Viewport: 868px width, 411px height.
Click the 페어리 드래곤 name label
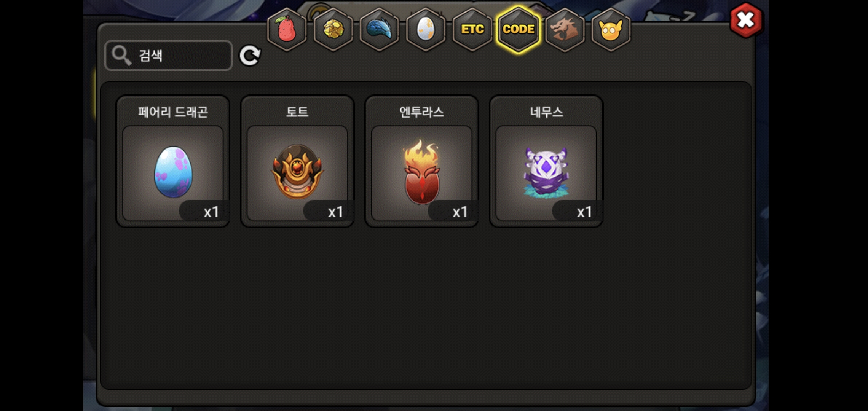pos(173,112)
